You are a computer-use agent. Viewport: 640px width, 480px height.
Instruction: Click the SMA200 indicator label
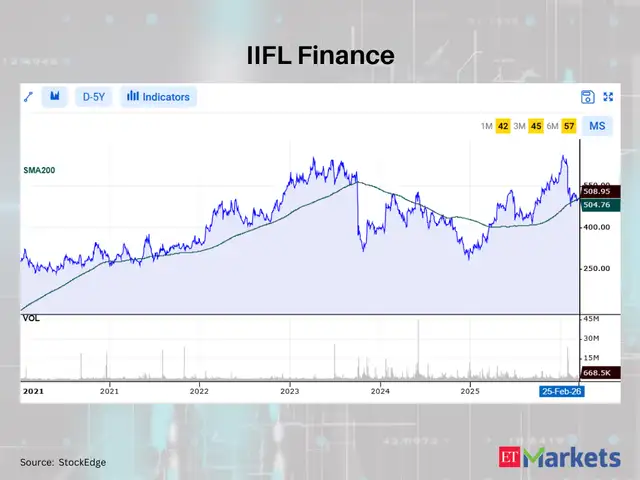(39, 170)
